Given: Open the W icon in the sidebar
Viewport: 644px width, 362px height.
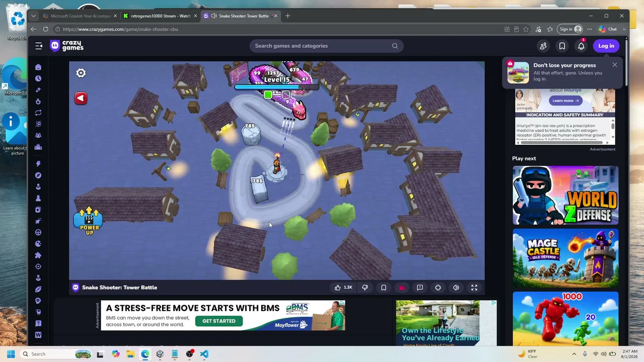Looking at the screenshot, I should point(38,335).
